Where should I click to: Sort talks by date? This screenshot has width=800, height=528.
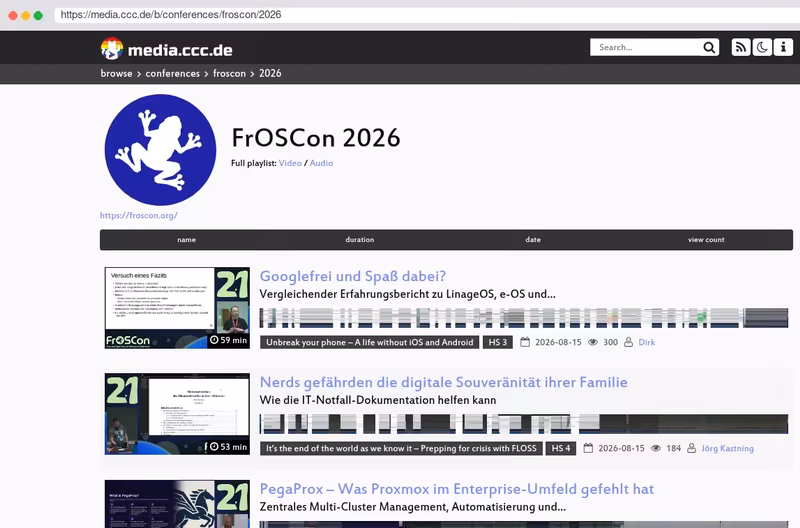tap(533, 240)
